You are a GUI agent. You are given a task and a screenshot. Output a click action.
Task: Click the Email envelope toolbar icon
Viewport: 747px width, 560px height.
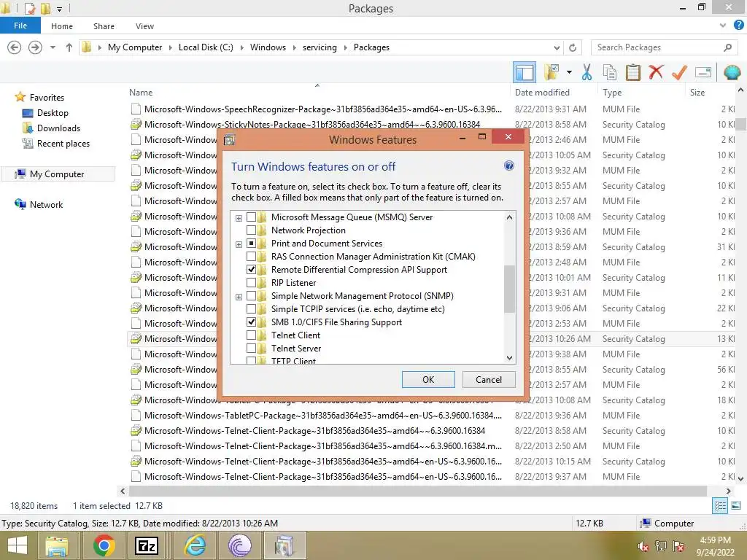703,72
